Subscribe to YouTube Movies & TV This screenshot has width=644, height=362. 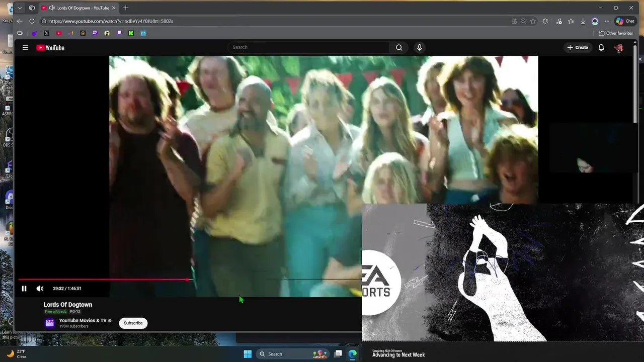coord(133,323)
